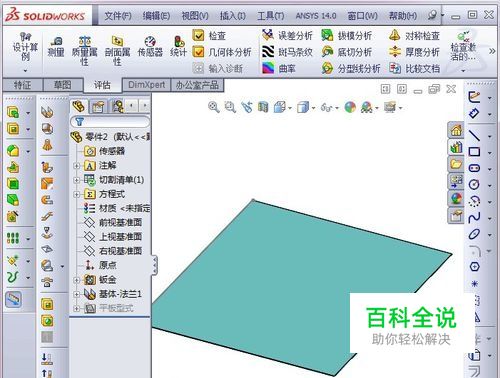Expand the 切割清单(1) cut list node

(77, 180)
